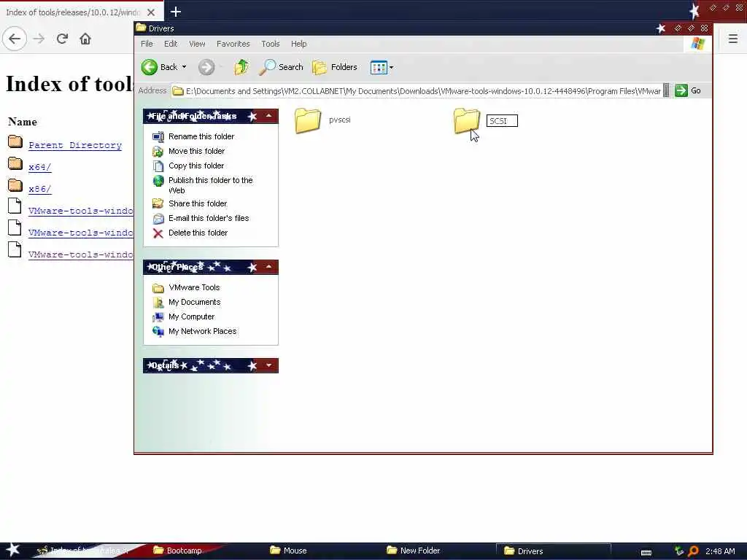Click the Share this folder icon
This screenshot has height=560, width=747.
(x=158, y=204)
